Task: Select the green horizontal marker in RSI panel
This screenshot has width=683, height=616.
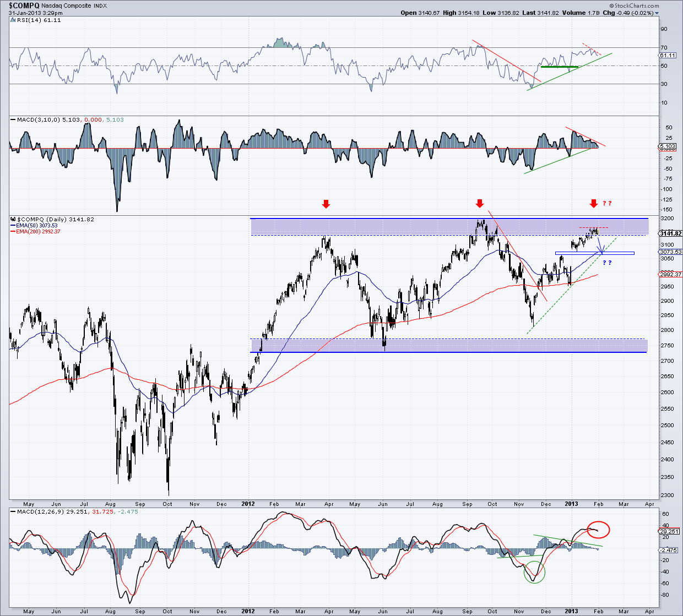Action: [x=559, y=66]
